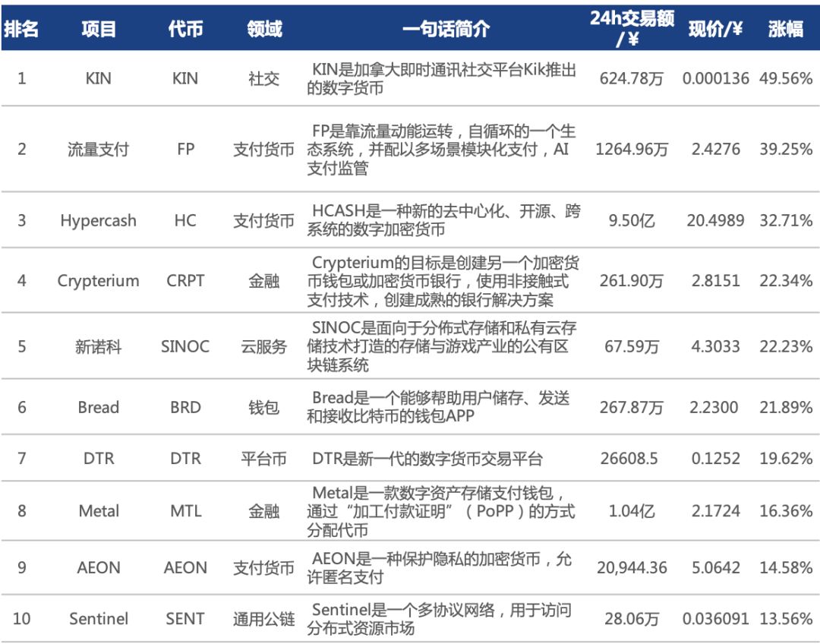Click the Bread description text
The height and width of the screenshot is (644, 820).
click(x=438, y=407)
